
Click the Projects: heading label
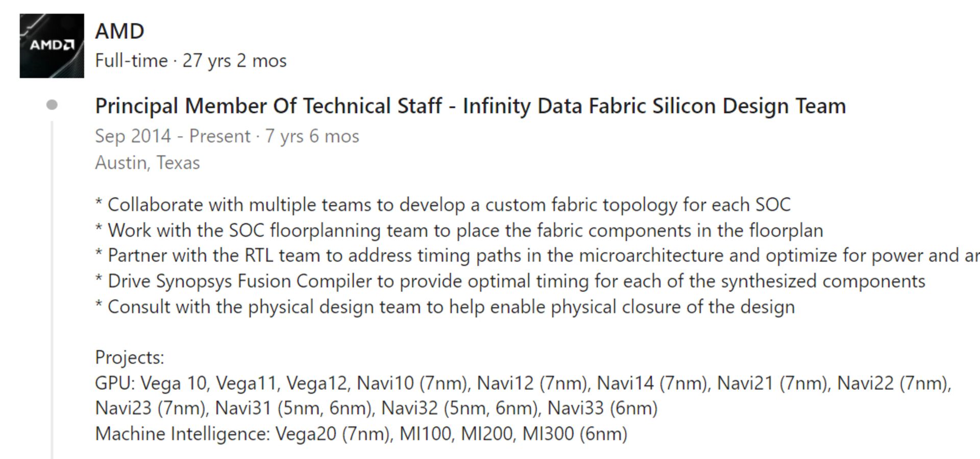pos(130,358)
